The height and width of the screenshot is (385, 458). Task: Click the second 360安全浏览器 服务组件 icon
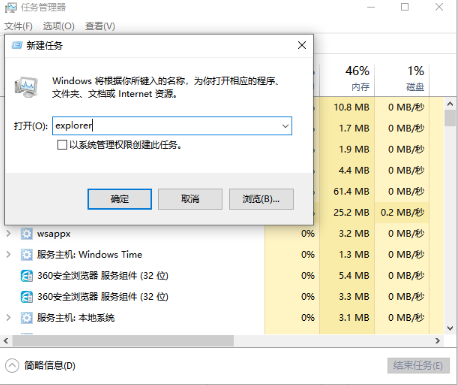pos(27,297)
